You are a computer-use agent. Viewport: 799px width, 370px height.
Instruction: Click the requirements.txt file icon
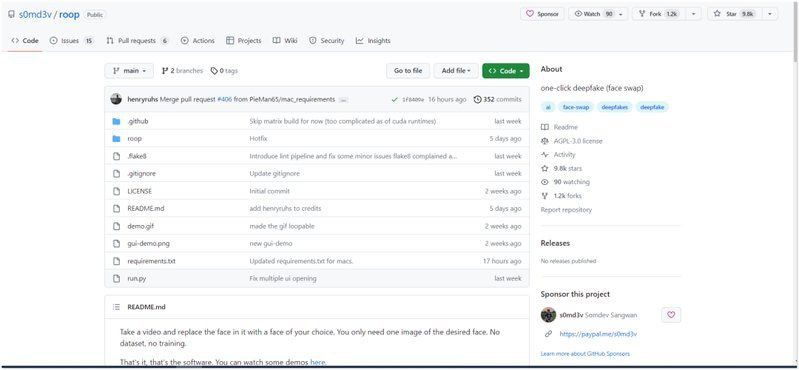click(x=116, y=261)
